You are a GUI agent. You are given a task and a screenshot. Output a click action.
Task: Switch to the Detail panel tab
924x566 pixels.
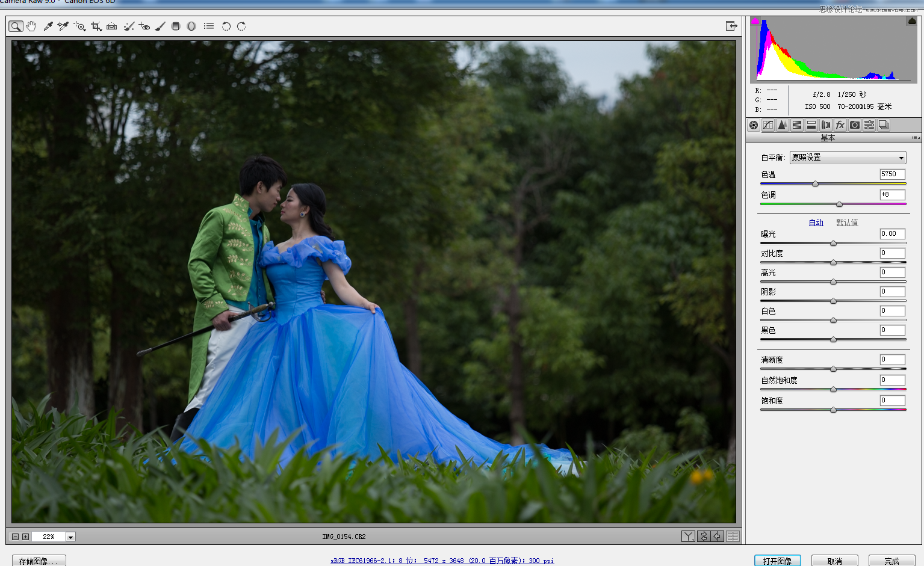tap(783, 125)
